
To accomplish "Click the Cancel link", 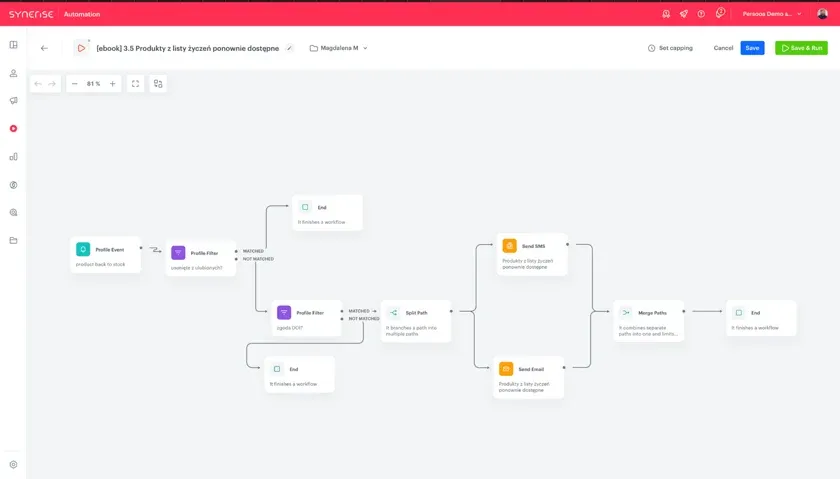I will tap(723, 48).
